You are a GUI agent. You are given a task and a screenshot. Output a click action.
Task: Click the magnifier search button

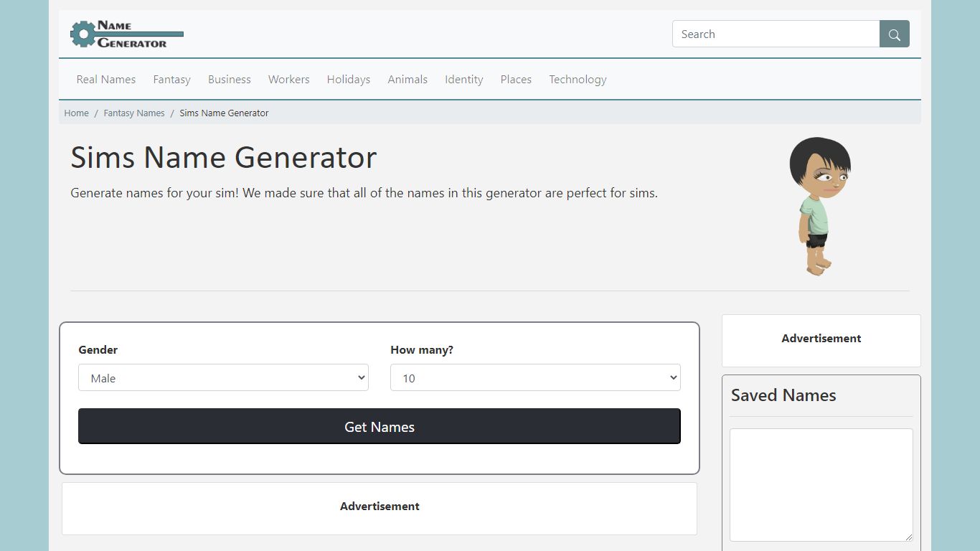point(895,34)
